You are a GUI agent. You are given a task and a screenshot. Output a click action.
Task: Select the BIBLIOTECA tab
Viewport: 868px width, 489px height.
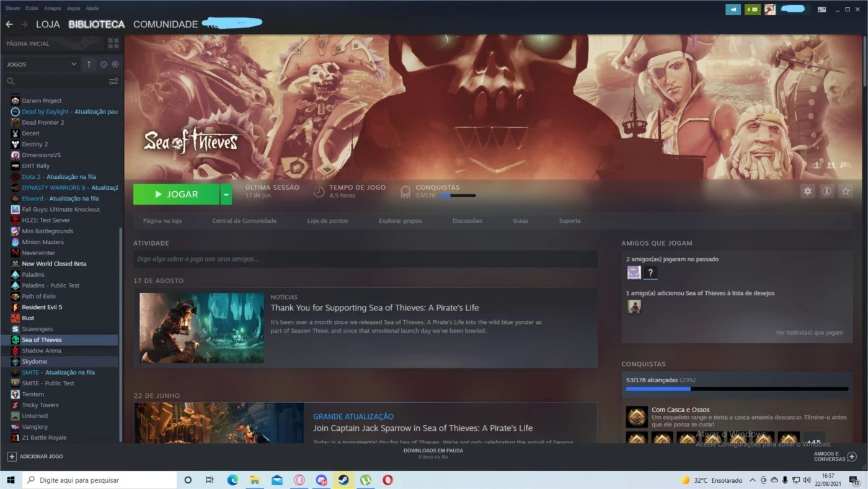coord(97,24)
